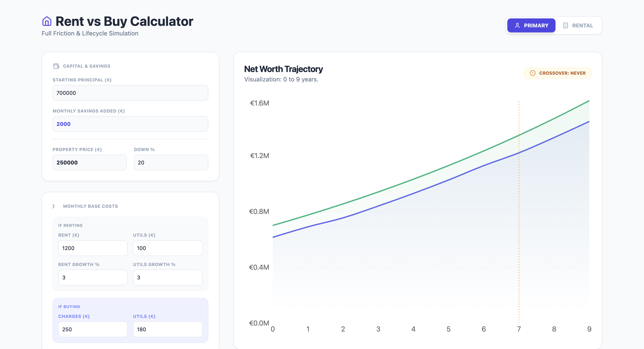
Task: Switch to the Primary mode
Action: pos(531,25)
